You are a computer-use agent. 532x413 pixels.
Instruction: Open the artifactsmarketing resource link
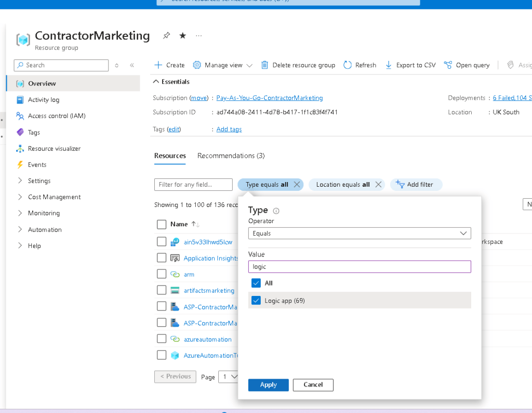click(x=209, y=290)
